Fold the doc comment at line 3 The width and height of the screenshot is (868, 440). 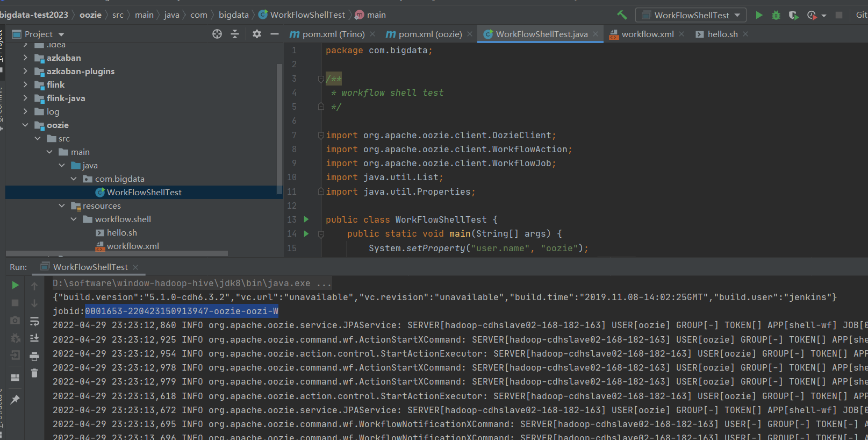tap(321, 79)
